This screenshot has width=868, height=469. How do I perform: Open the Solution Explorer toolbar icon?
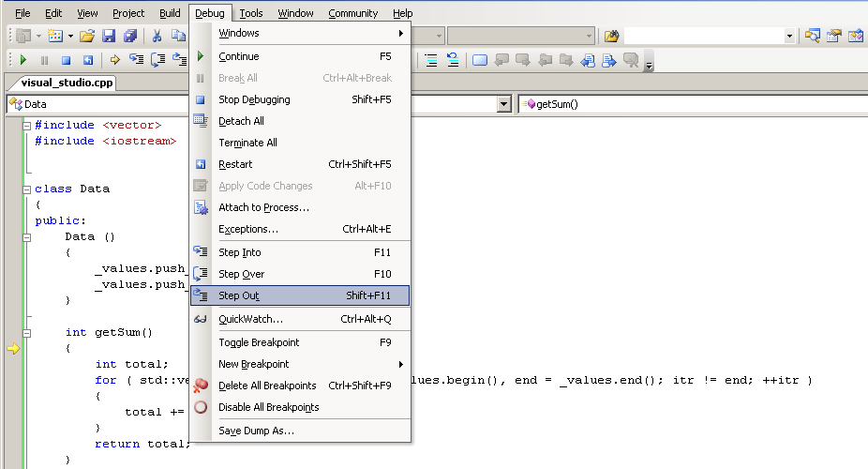(813, 36)
